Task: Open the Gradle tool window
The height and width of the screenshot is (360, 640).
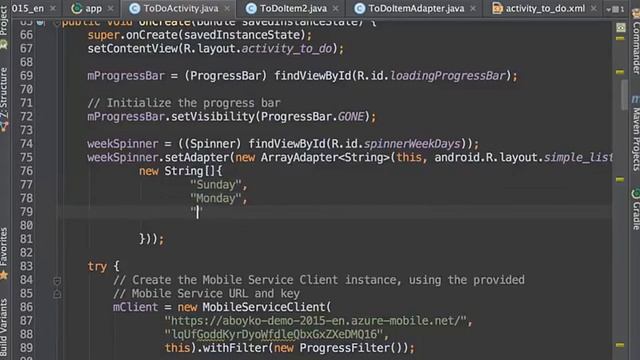Action: tap(636, 216)
